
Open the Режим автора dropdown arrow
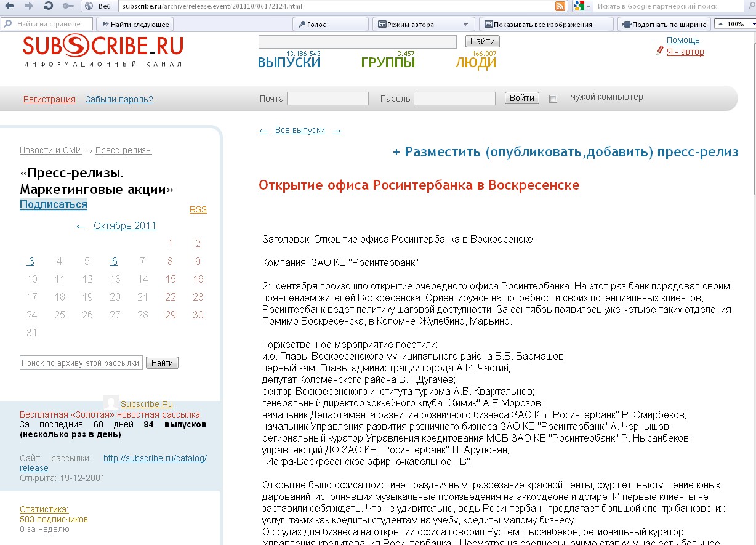pyautogui.click(x=466, y=25)
